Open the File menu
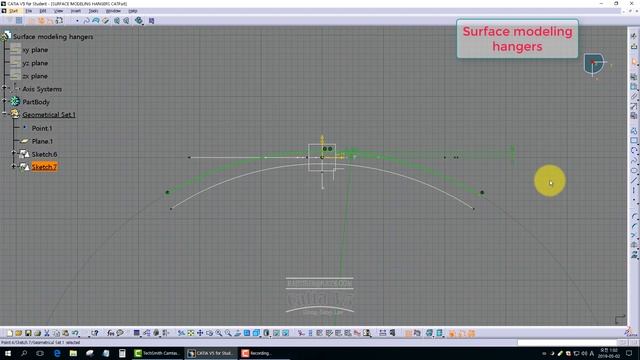 point(29,11)
